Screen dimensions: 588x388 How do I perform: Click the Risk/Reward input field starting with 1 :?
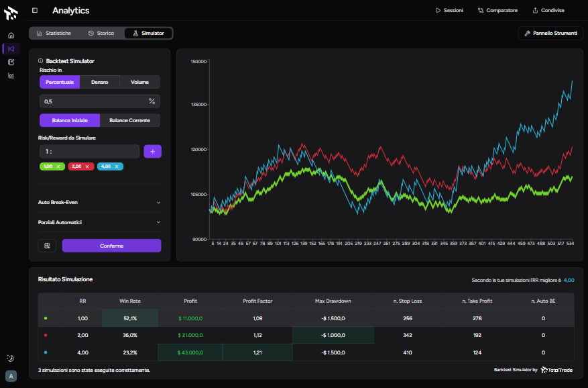coord(89,151)
